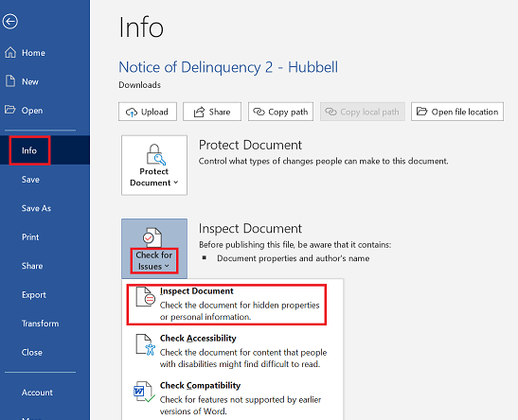This screenshot has width=518, height=420.
Task: Click the Info page heading
Action: (141, 27)
